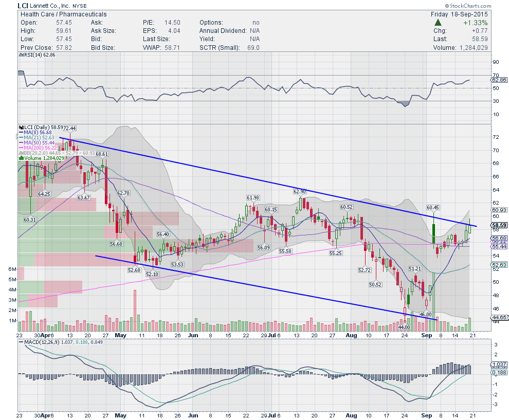Click the 0.188 MACD axis tag

pyautogui.click(x=499, y=373)
